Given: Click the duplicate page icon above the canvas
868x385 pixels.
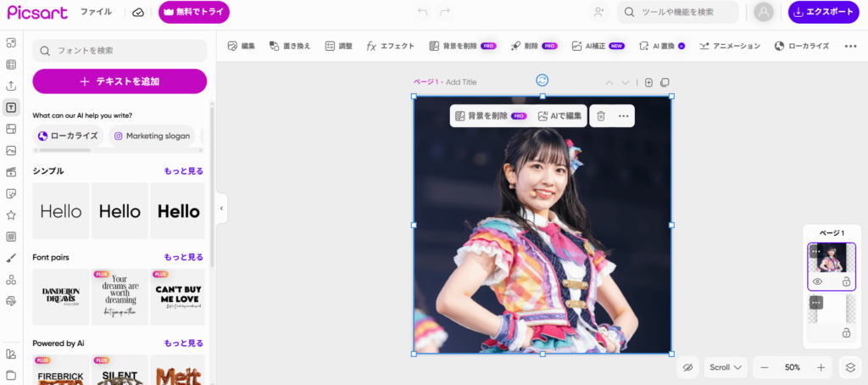Looking at the screenshot, I should tap(665, 82).
